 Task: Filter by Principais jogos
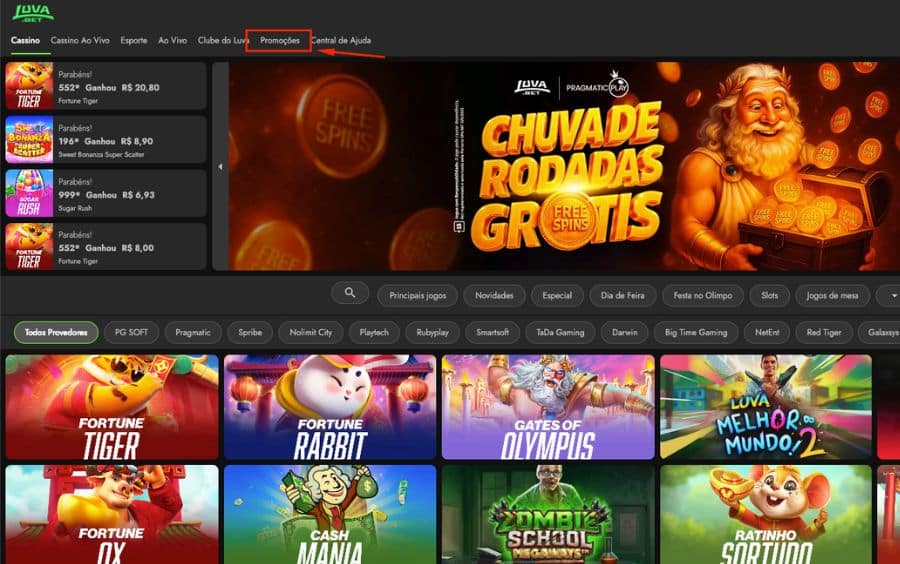coord(417,295)
